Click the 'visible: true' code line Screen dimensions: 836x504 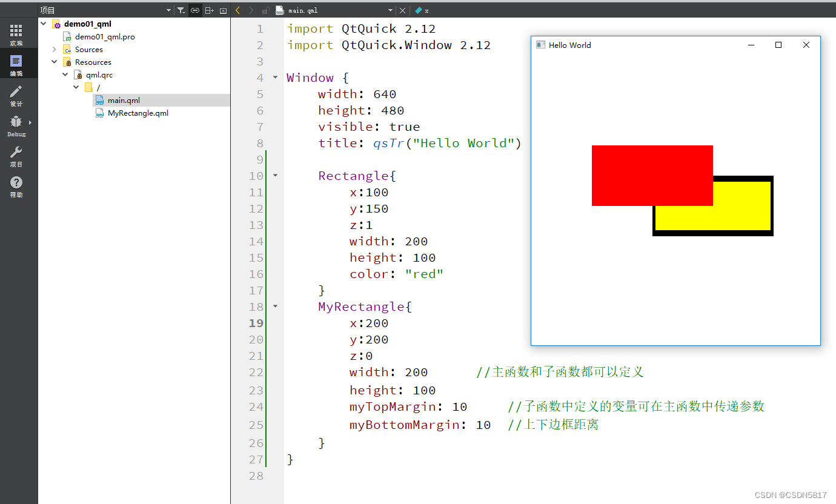pos(369,127)
